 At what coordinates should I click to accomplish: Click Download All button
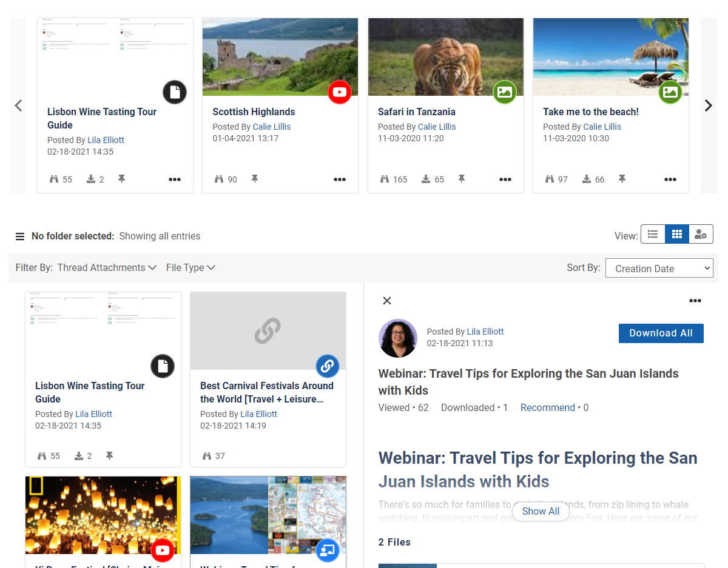coord(661,333)
